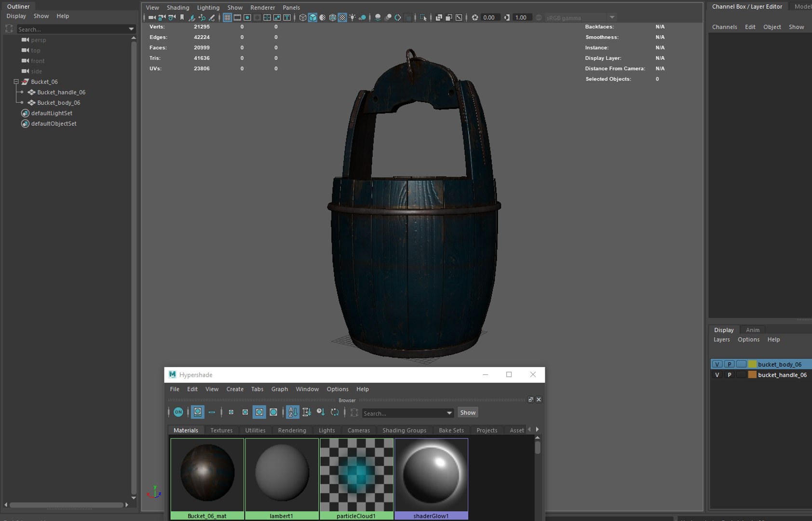Click the Select Camera icon in viewport toolbar
The height and width of the screenshot is (521, 812).
click(x=152, y=17)
